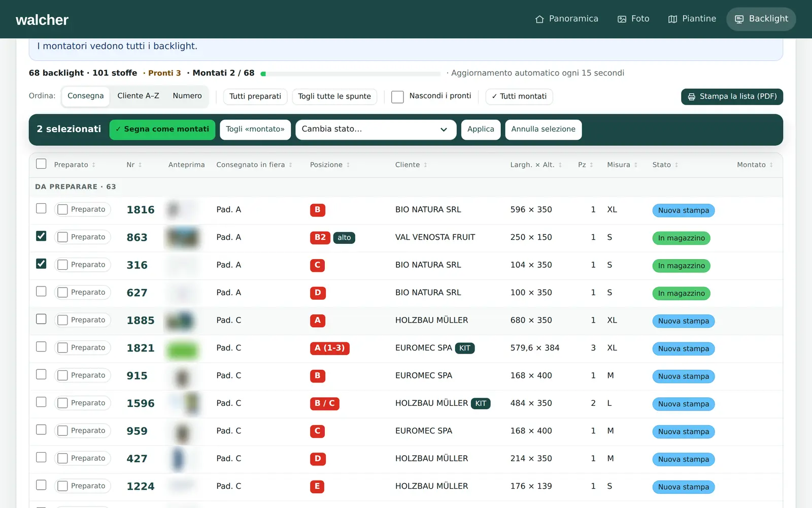Order list by Cliente A–Z

click(x=138, y=96)
